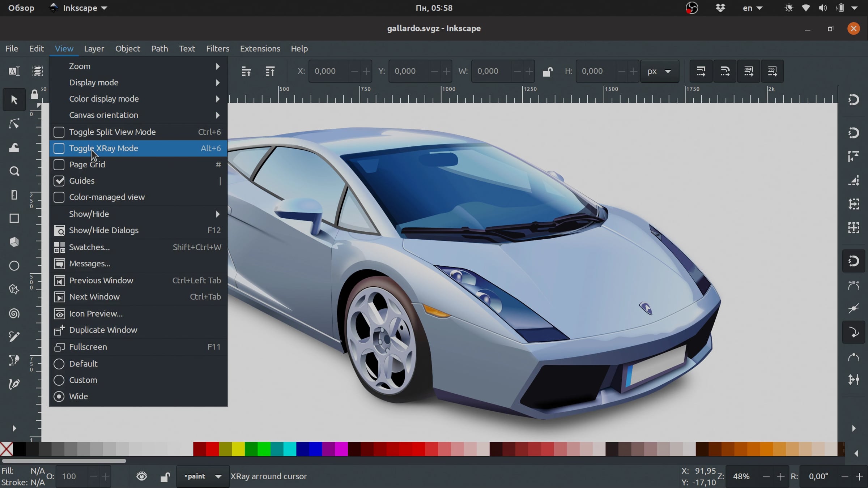Click the bright red palette swatch
Image resolution: width=868 pixels, height=488 pixels.
[x=212, y=449]
